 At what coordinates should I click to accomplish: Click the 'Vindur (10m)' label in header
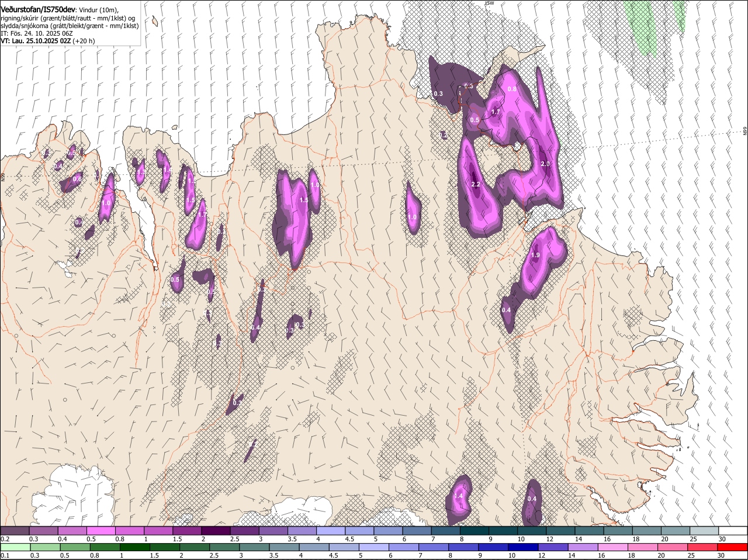(98, 10)
